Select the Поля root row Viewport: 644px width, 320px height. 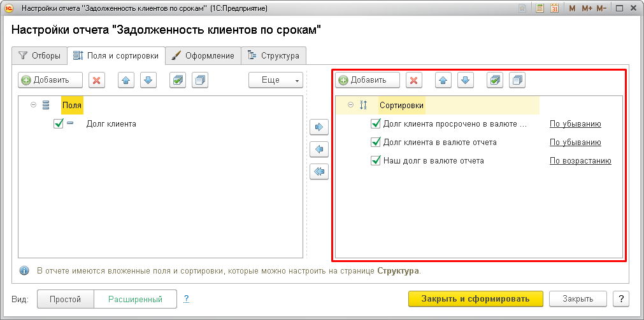pos(72,105)
